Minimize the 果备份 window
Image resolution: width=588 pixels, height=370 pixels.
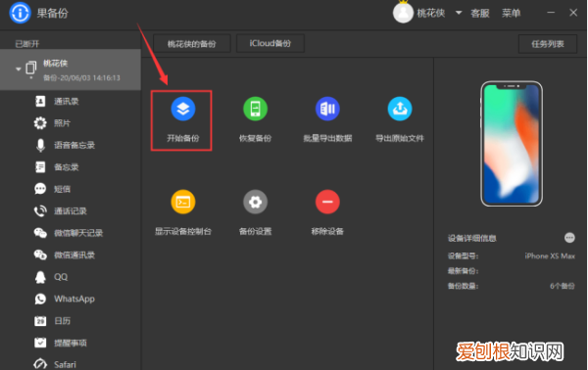(551, 13)
